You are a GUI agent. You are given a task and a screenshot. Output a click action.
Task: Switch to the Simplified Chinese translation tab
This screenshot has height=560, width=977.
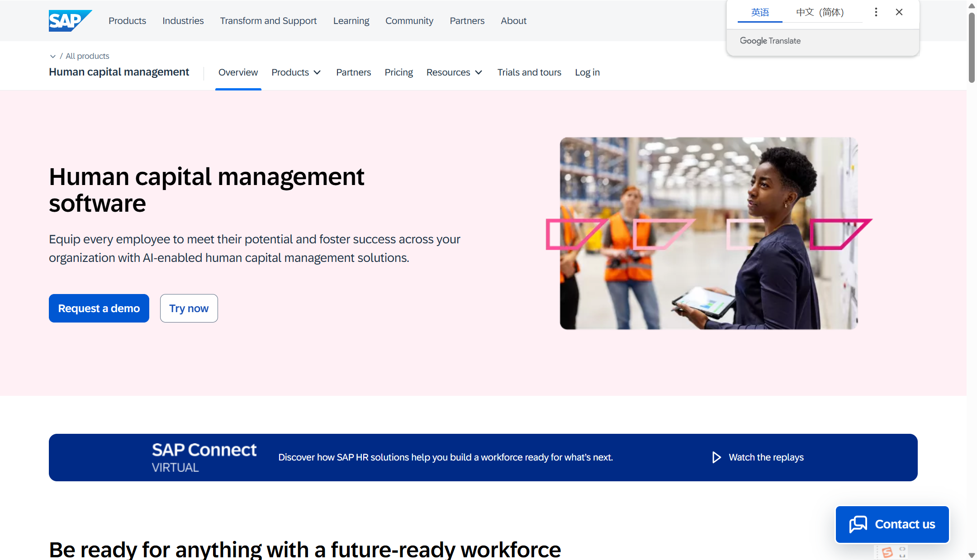coord(820,12)
